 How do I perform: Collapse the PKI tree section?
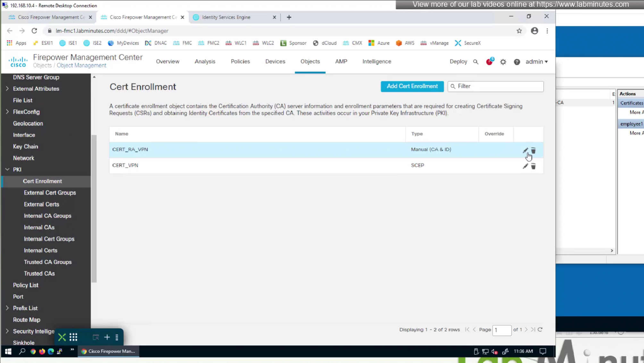7,169
